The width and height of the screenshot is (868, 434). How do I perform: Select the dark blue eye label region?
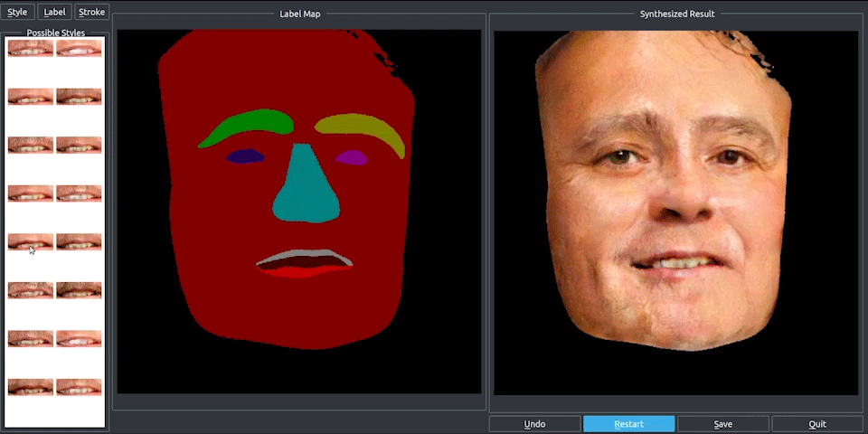click(x=245, y=156)
